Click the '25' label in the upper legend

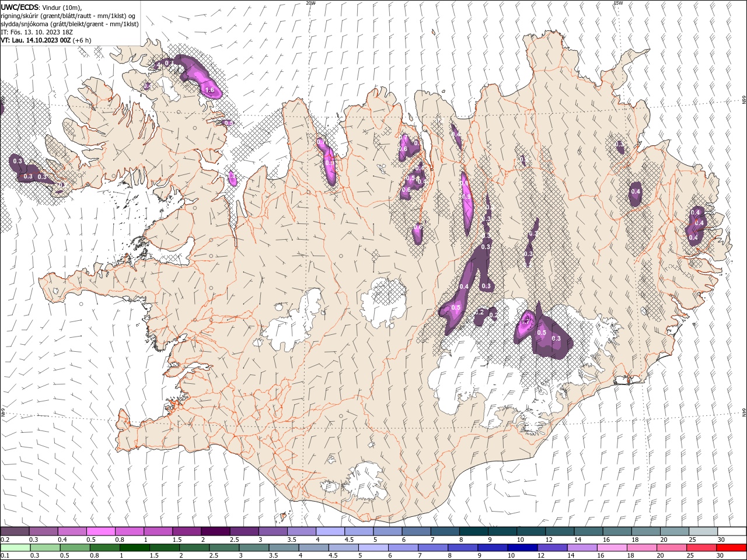coord(691,540)
